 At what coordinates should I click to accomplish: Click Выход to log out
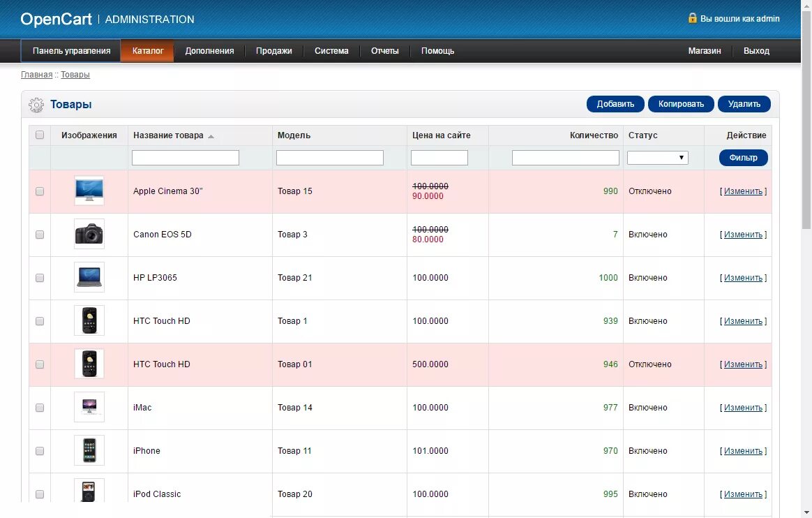tap(756, 51)
